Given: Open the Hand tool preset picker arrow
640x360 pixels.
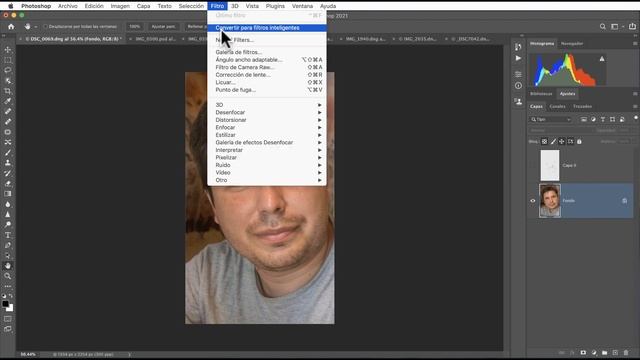Looking at the screenshot, I should (x=36, y=27).
